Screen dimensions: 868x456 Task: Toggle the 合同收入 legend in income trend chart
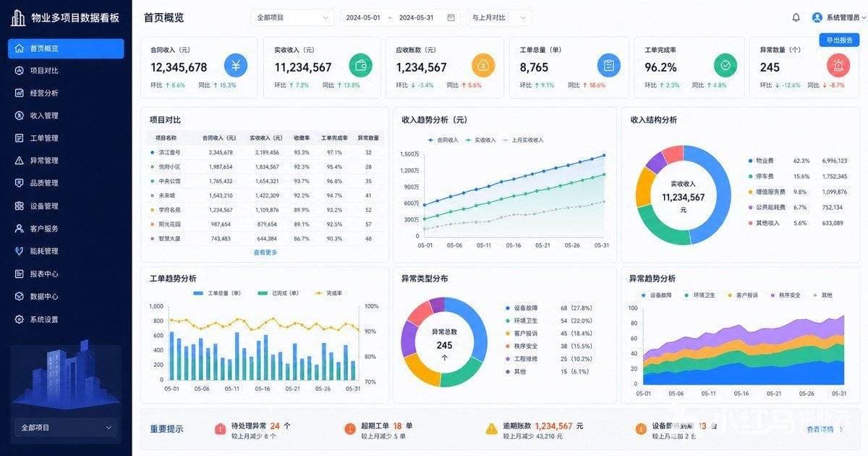pos(443,140)
